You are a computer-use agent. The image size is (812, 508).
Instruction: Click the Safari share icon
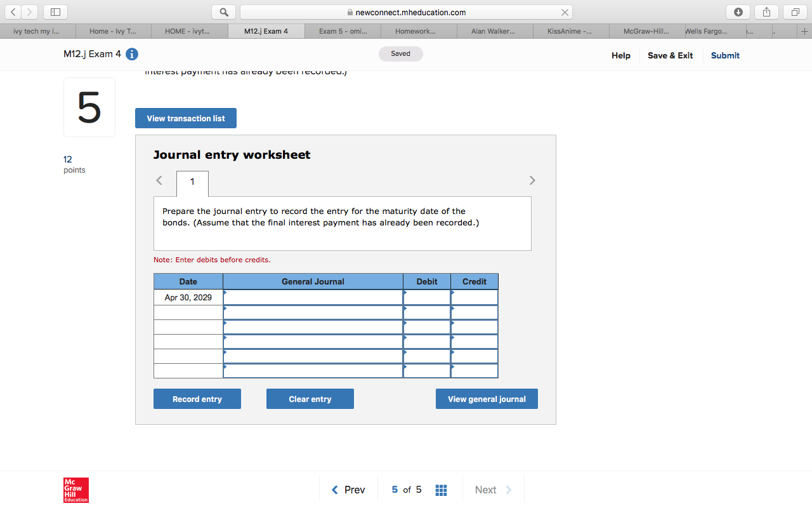pyautogui.click(x=766, y=12)
